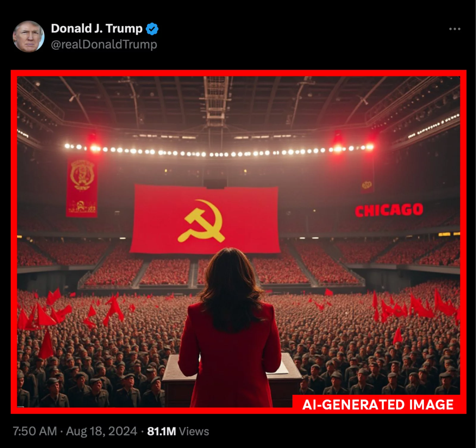Click the 7:50 AM timestamp
Viewport: 476px width, 448px height.
point(35,431)
